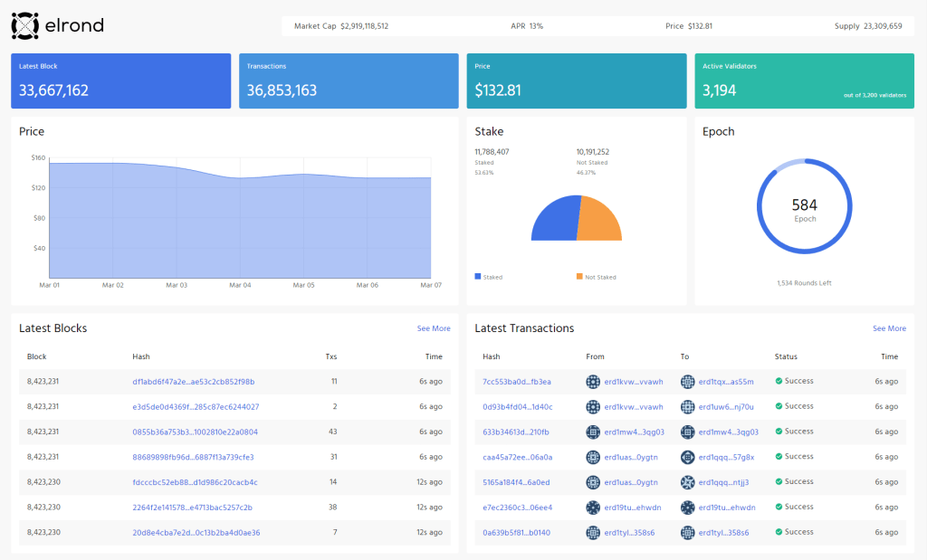Click sender avatar in transaction e7ec2360c3...06ee4 row

tap(594, 508)
